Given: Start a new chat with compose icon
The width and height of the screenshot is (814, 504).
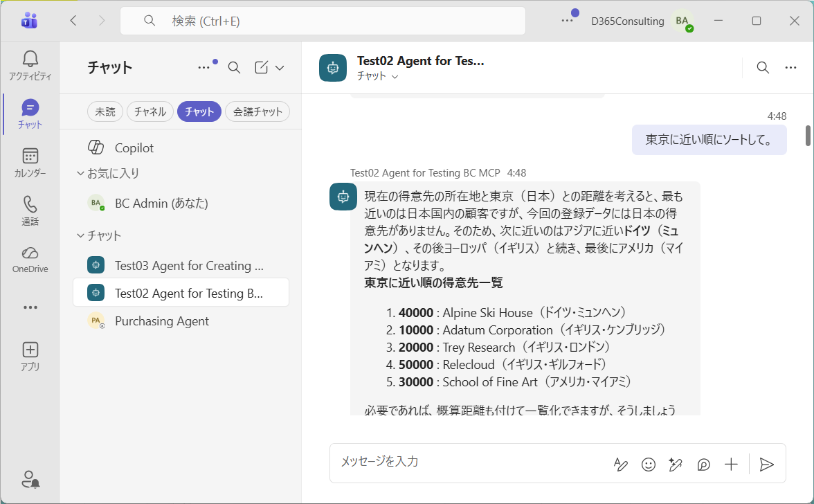Looking at the screenshot, I should (261, 67).
